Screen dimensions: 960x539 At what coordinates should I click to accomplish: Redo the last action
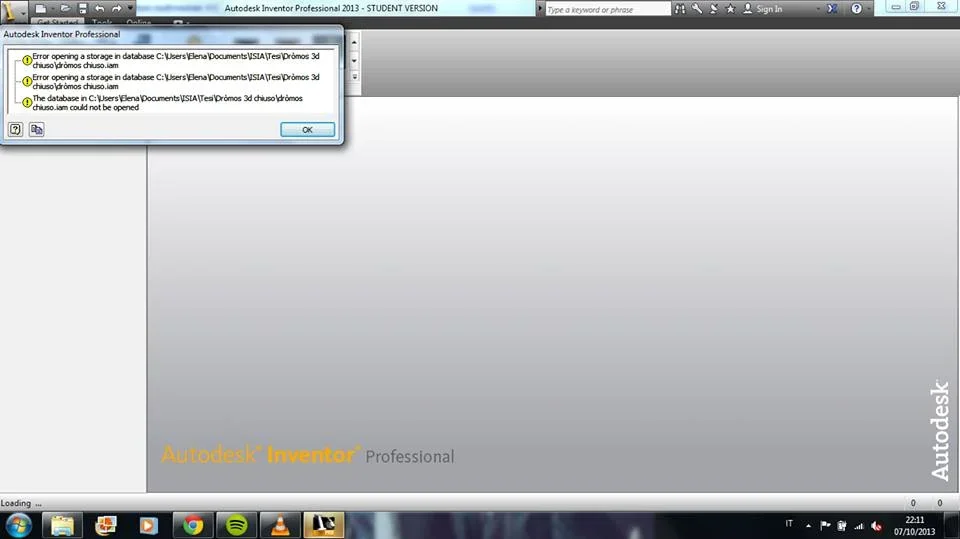pos(116,9)
